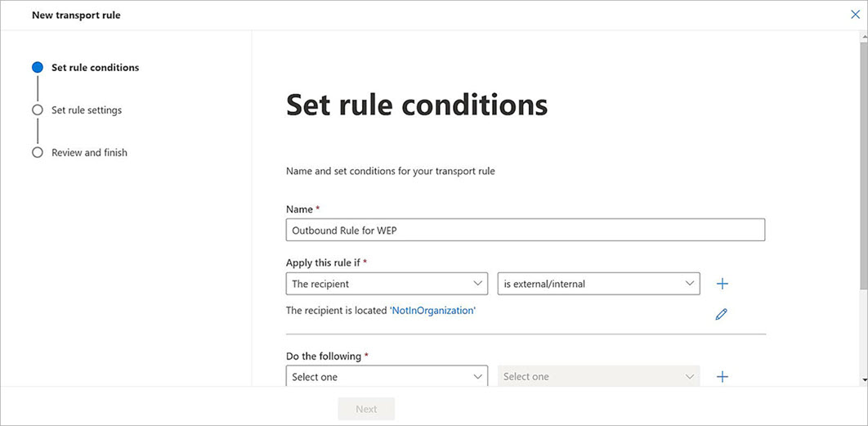Viewport: 868px width, 426px height.
Task: Click the vertical scrollbar thumb
Action: 863,164
